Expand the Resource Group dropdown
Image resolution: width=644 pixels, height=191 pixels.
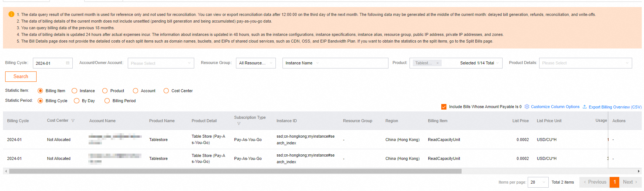point(256,63)
